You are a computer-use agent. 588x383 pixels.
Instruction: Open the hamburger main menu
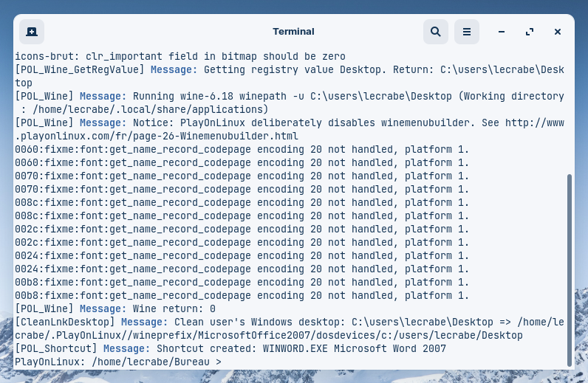(x=467, y=32)
